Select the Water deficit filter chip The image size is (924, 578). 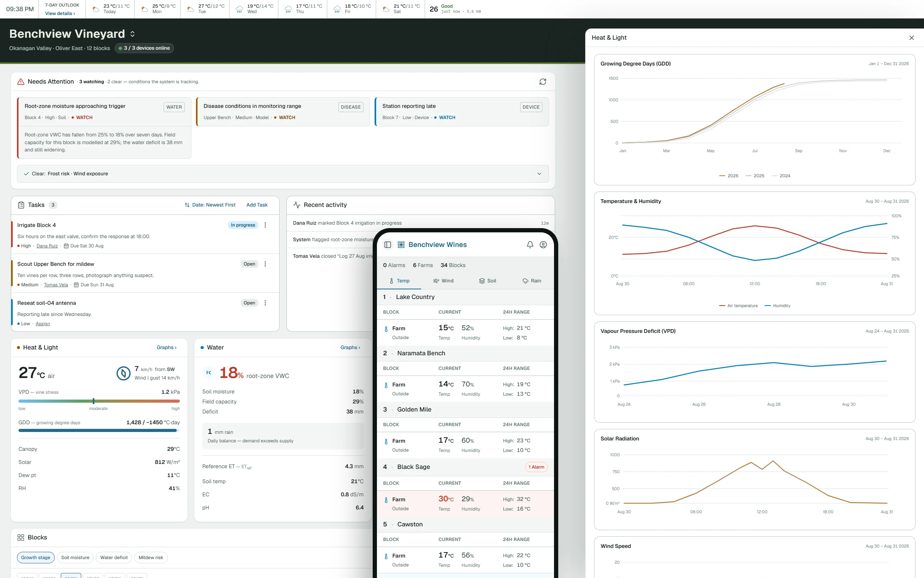[114, 558]
